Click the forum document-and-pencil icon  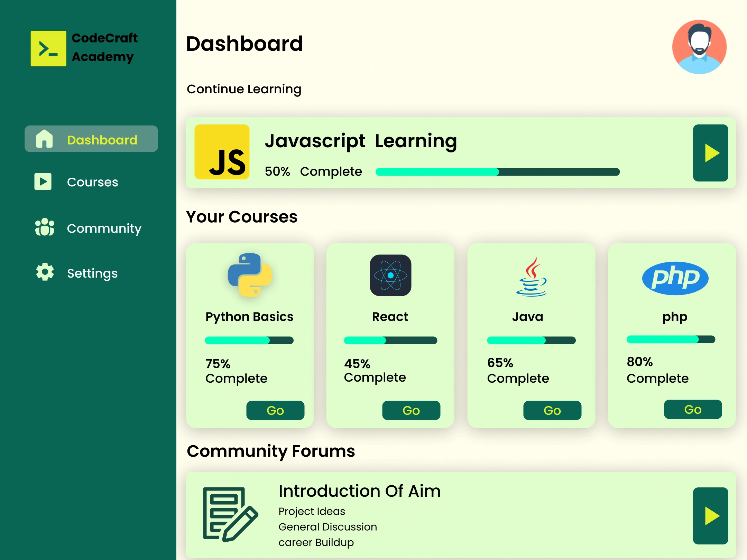pyautogui.click(x=231, y=514)
